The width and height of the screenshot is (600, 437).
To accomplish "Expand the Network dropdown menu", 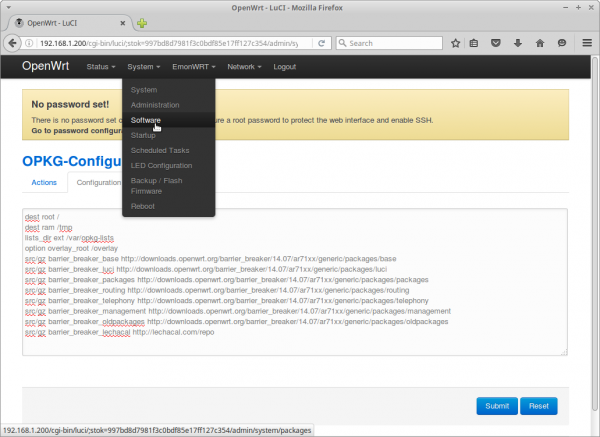I will [244, 67].
